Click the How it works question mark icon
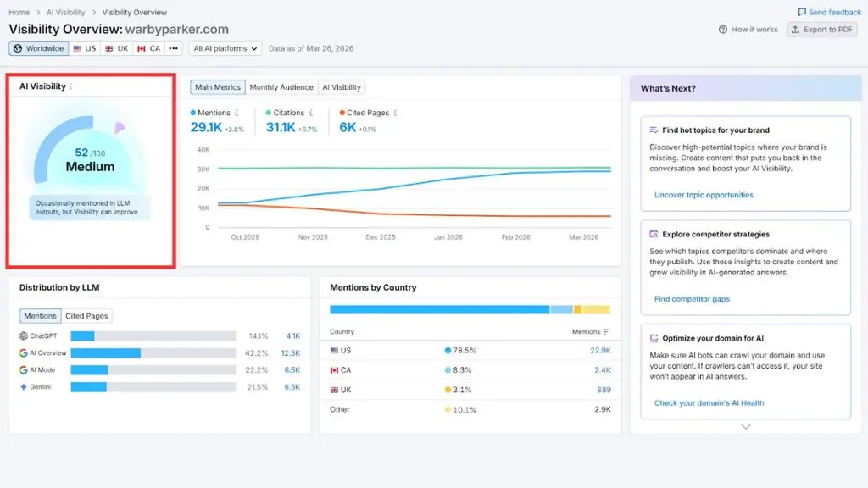Image resolution: width=868 pixels, height=488 pixels. pyautogui.click(x=723, y=30)
